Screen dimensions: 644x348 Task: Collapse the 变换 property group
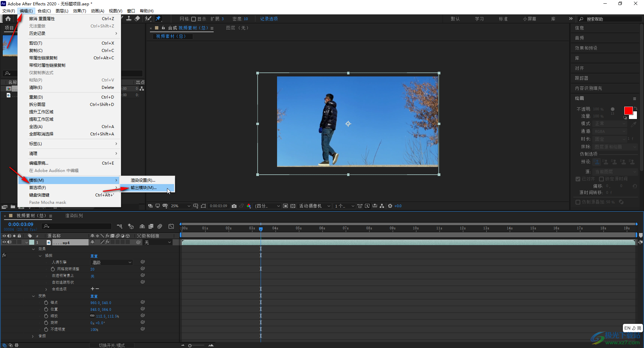(33, 296)
